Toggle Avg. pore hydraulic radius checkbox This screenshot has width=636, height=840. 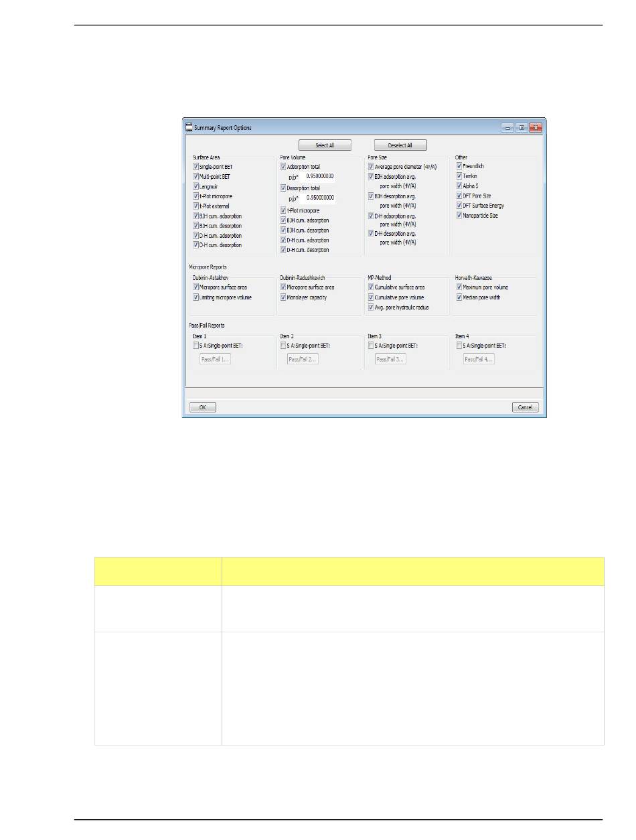pyautogui.click(x=371, y=307)
